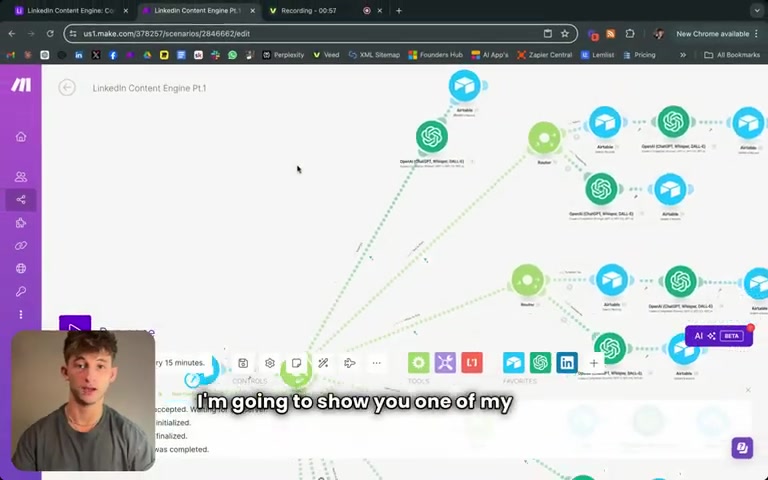Open the Webhooks globe icon in sidebar

(21, 268)
